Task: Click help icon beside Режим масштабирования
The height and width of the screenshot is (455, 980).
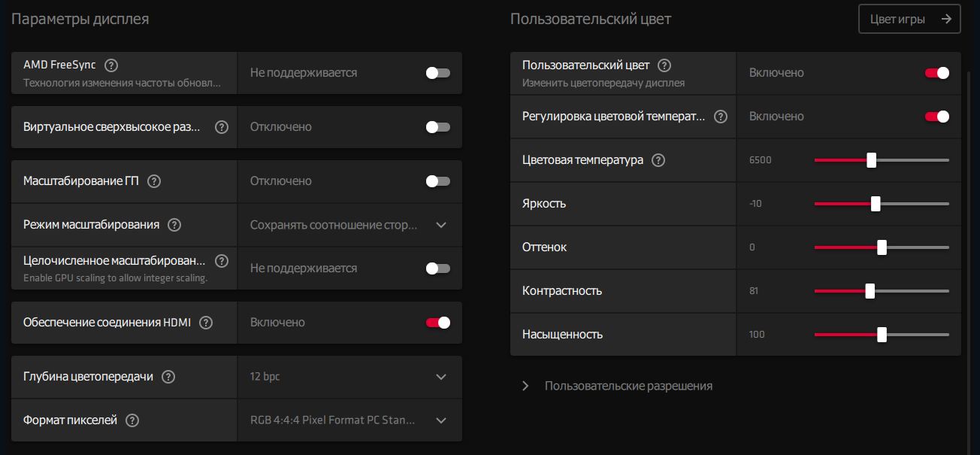Action: pos(174,225)
